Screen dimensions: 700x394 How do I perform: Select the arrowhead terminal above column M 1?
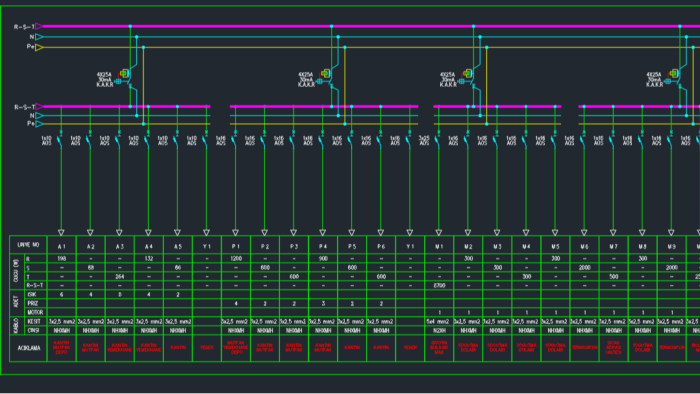click(439, 232)
